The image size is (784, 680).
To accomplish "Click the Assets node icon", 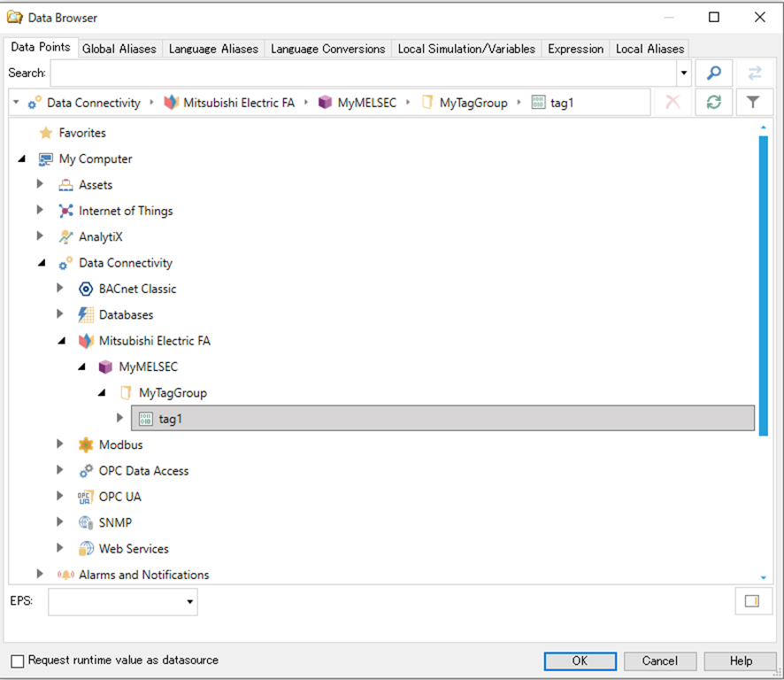I will [65, 185].
